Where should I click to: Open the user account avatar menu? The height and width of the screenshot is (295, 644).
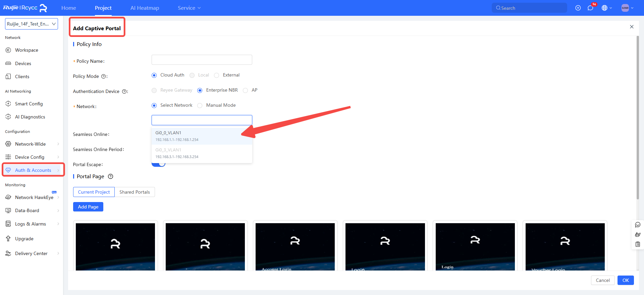627,8
